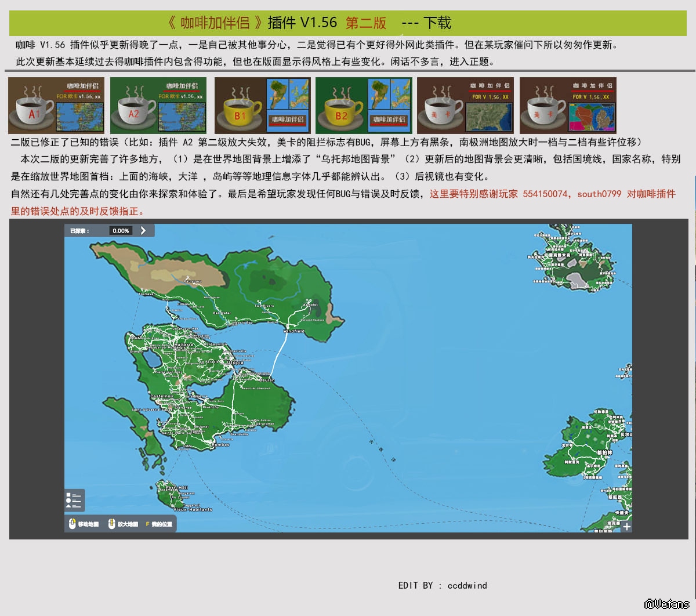Viewport: 696px width, 616px height.
Task: Click the EDIT BY : ccddwind credit
Action: [x=443, y=585]
